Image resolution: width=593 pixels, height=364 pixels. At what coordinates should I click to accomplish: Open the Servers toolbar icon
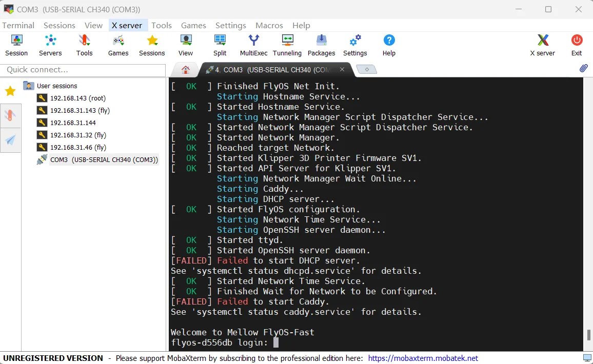click(50, 45)
